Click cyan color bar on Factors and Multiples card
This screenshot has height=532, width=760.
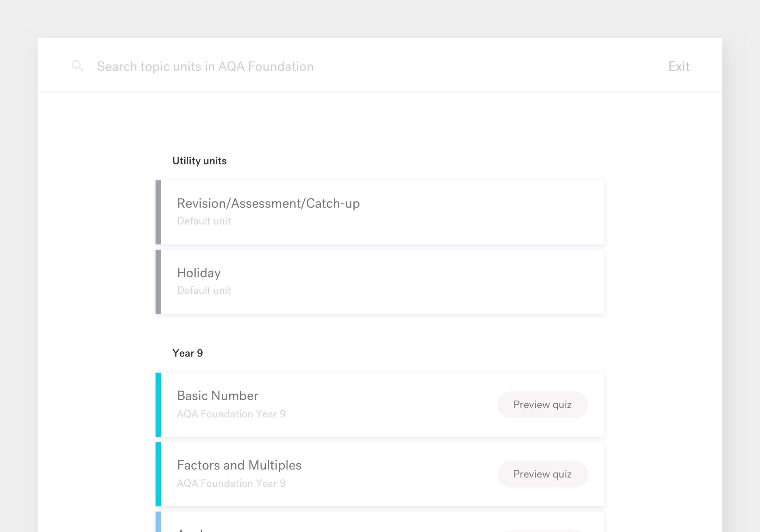158,474
